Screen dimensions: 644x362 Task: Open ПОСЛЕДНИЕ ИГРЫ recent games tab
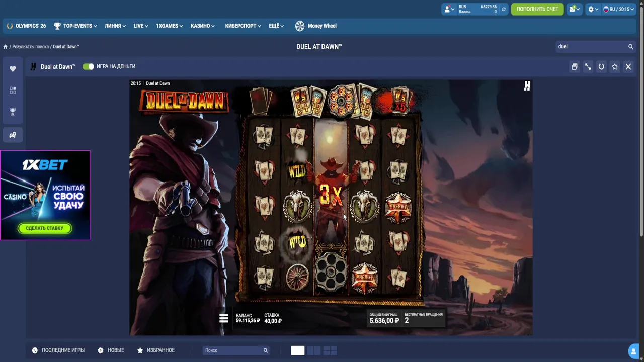tap(58, 350)
